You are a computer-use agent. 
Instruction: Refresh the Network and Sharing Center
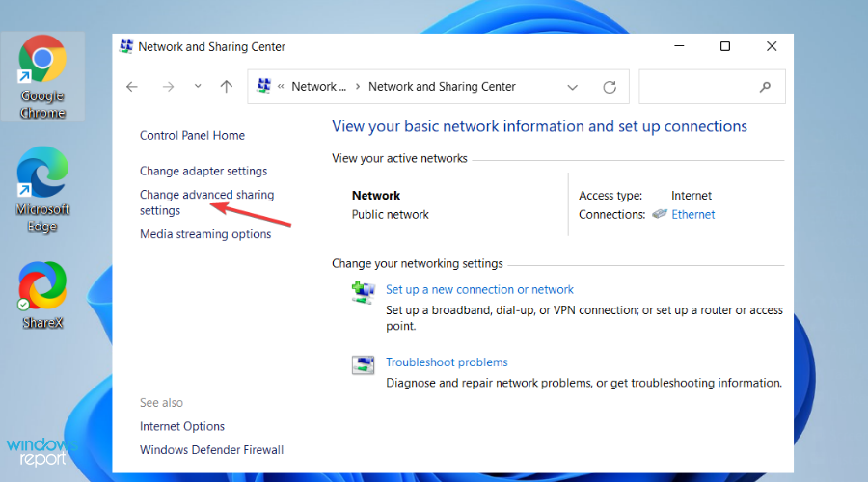tap(610, 87)
